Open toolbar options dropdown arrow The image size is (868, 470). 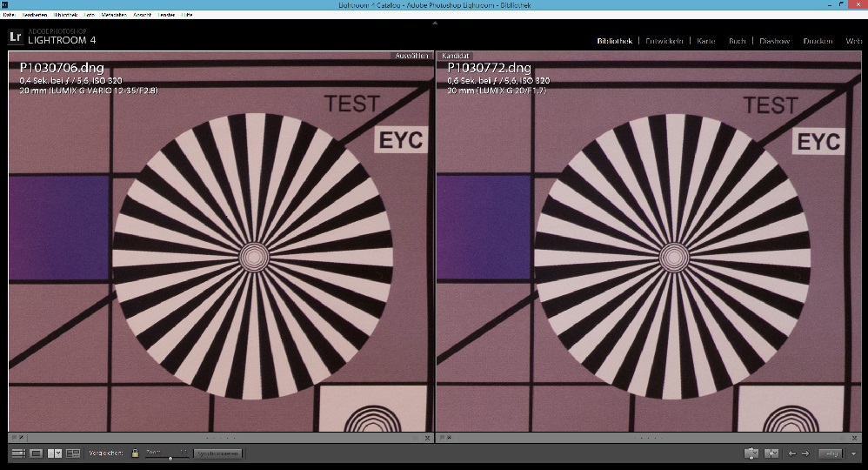[x=855, y=453]
